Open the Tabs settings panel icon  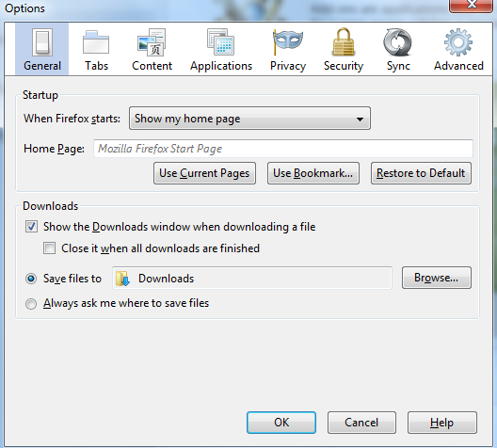pyautogui.click(x=96, y=42)
